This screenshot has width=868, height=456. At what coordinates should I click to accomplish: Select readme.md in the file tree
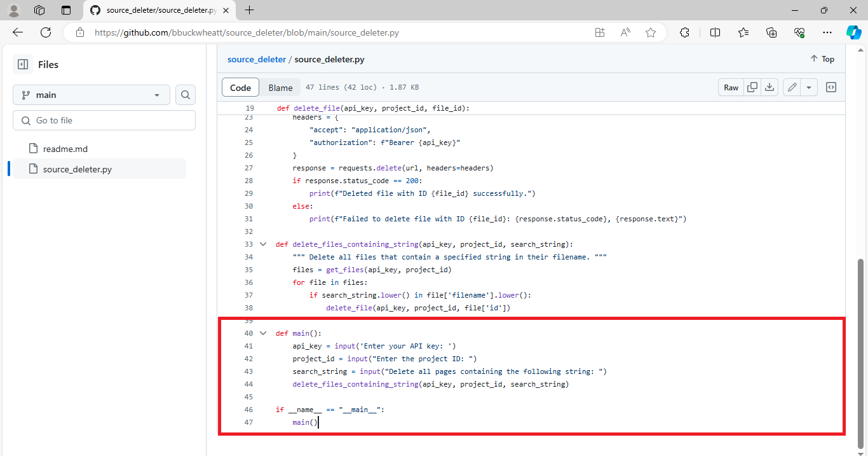point(66,148)
